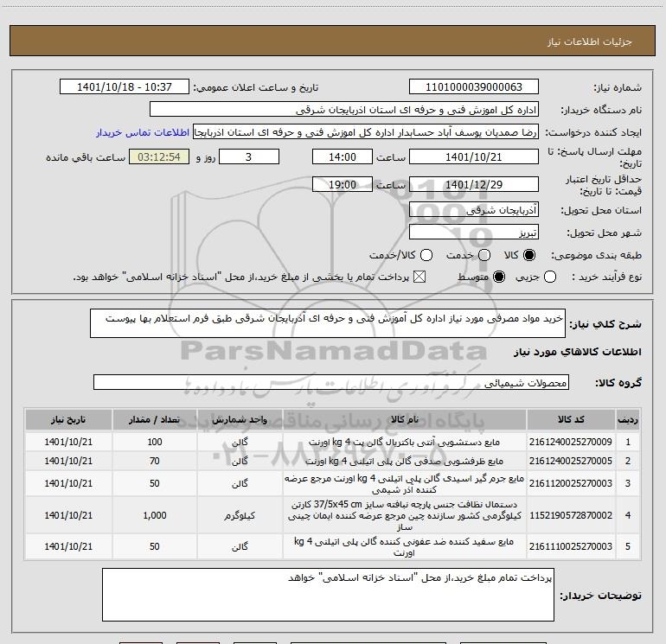Image resolution: width=666 pixels, height=644 pixels.
Task: Click the delivery city تبریز field
Action: click(474, 233)
